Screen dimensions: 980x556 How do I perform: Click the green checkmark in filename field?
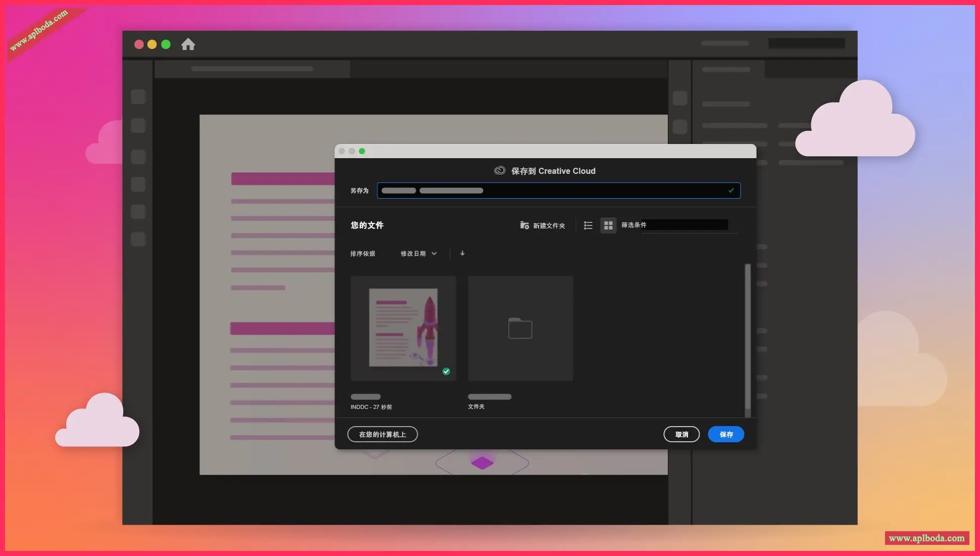[731, 191]
